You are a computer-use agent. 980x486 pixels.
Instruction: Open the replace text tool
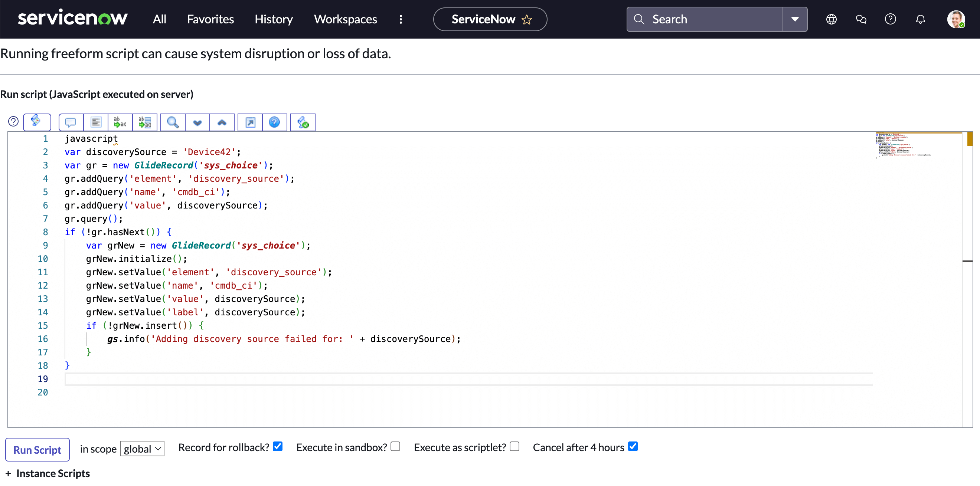pyautogui.click(x=120, y=122)
